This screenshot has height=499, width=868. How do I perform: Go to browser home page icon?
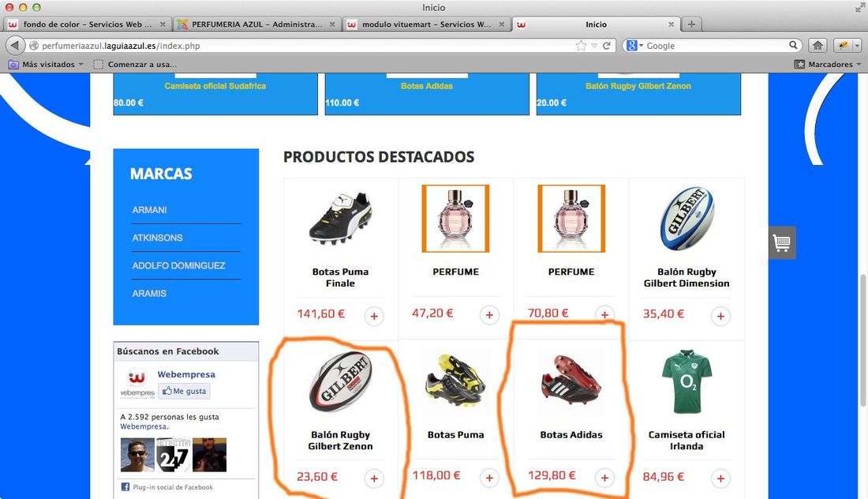tap(817, 46)
